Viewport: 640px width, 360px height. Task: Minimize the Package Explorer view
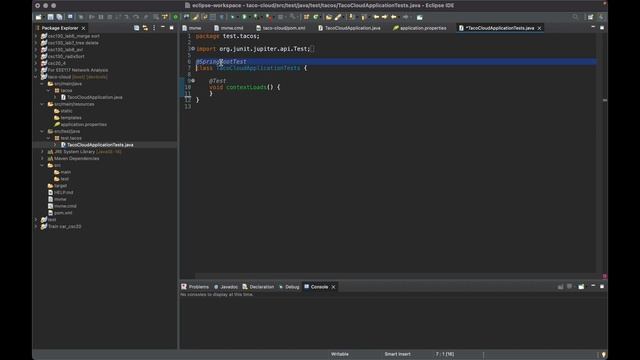163,27
